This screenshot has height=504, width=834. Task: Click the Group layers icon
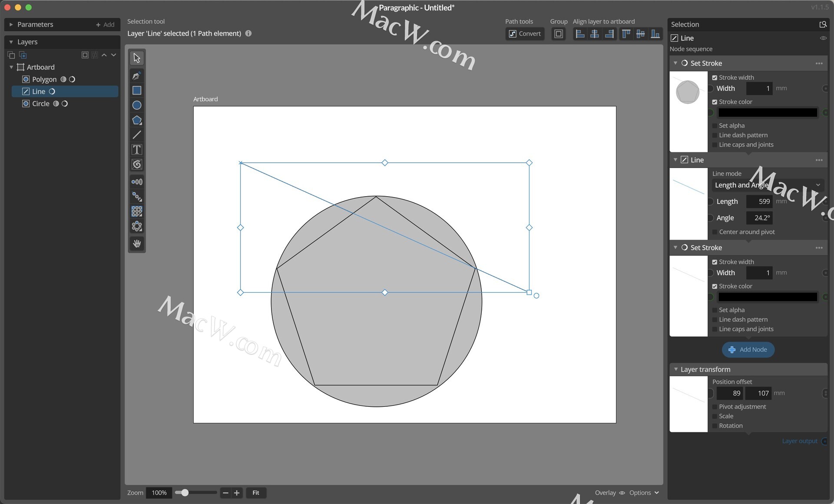point(559,34)
